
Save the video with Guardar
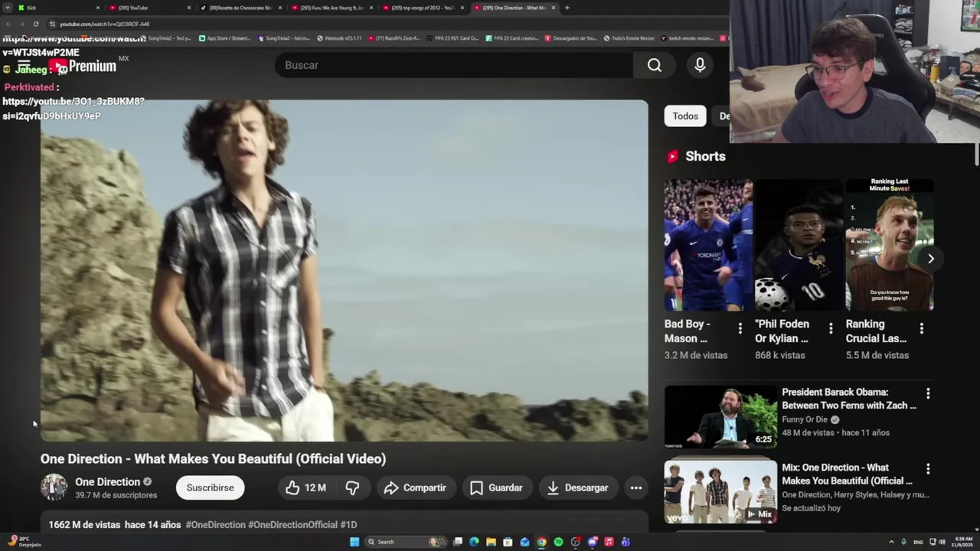496,487
